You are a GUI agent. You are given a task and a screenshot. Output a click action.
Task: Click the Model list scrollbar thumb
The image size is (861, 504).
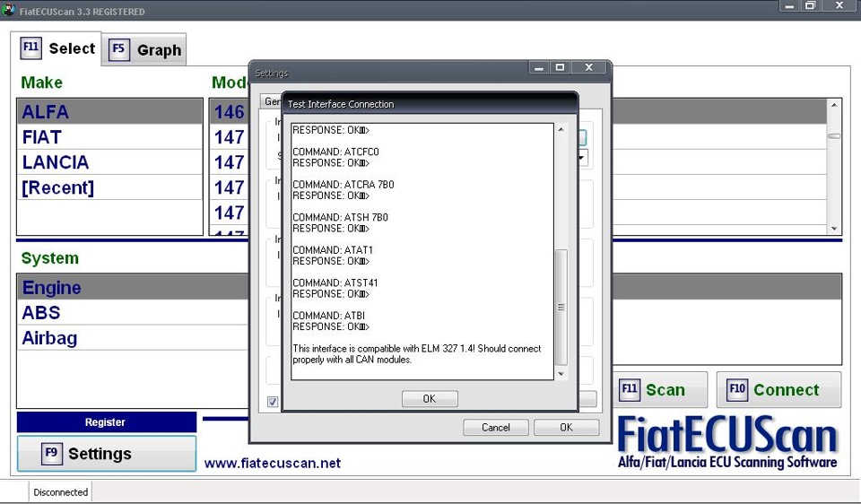pos(834,136)
